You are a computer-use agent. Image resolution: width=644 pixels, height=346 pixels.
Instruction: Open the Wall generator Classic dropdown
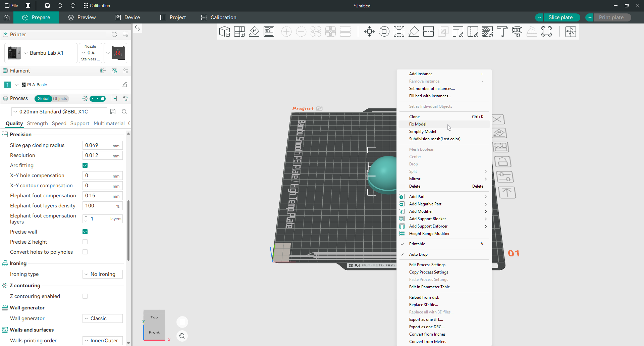103,318
